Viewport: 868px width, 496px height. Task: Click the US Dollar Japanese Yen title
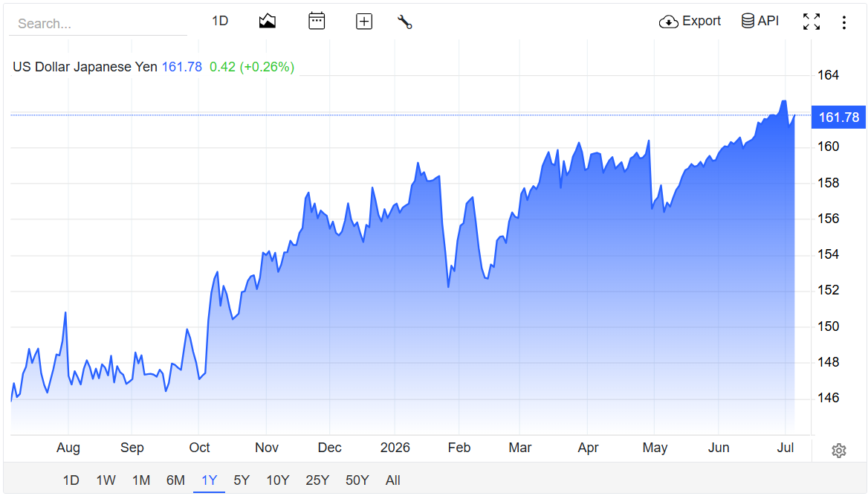click(x=85, y=67)
